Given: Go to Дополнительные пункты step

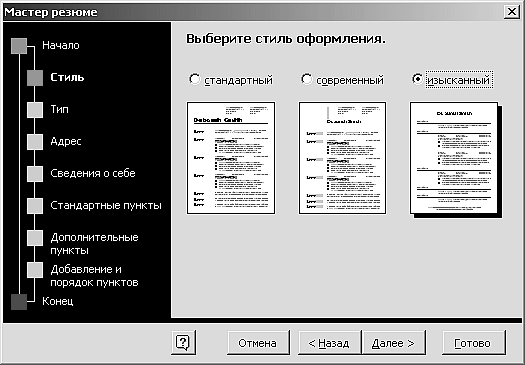Looking at the screenshot, I should tap(94, 244).
